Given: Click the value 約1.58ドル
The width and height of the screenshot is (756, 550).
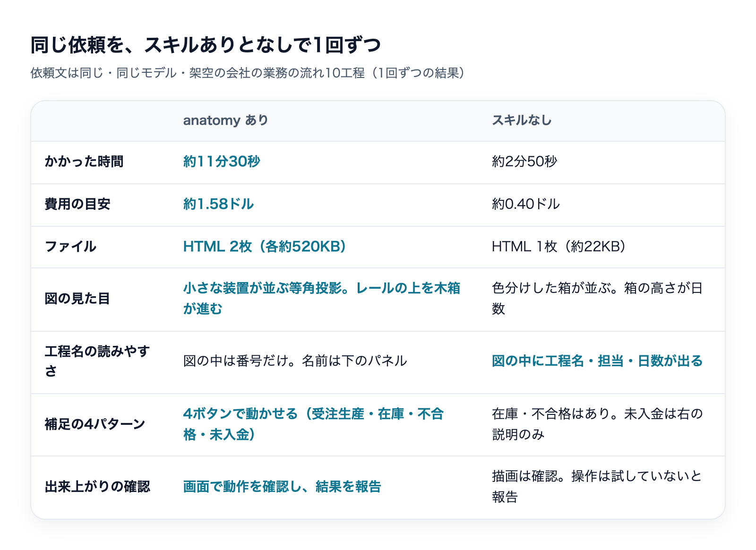Looking at the screenshot, I should pos(218,204).
